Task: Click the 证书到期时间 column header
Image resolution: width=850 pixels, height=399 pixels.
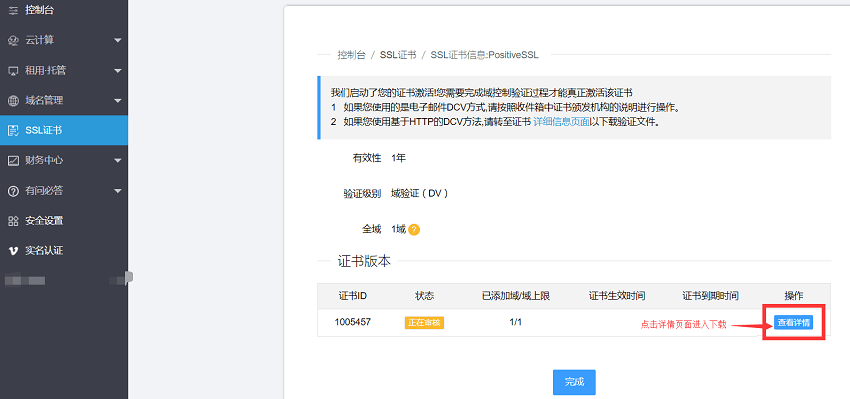Action: (711, 296)
